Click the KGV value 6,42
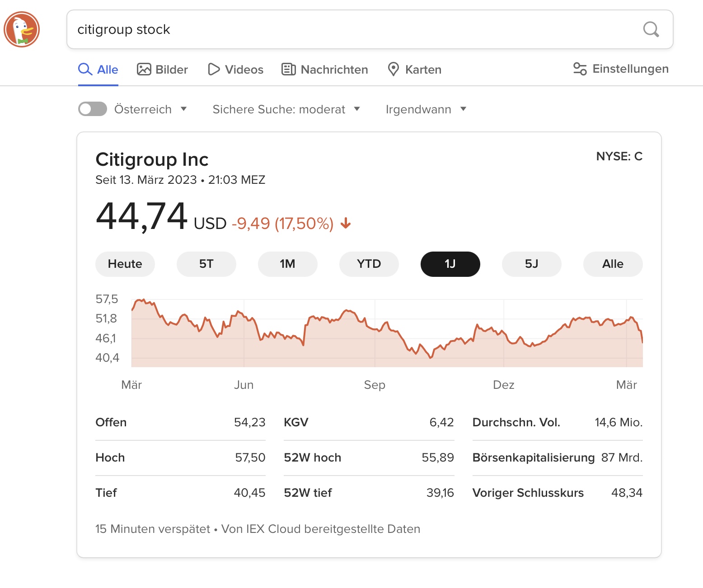This screenshot has width=703, height=588. coord(442,422)
